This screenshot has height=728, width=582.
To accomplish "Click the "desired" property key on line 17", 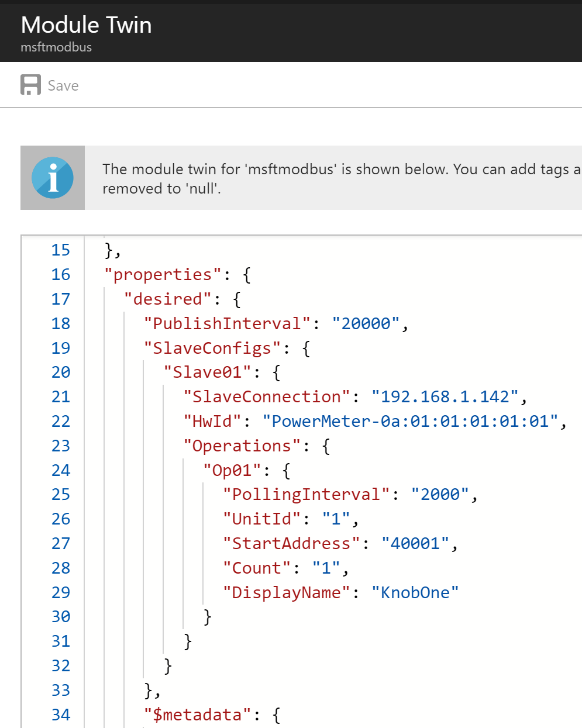I will point(166,299).
